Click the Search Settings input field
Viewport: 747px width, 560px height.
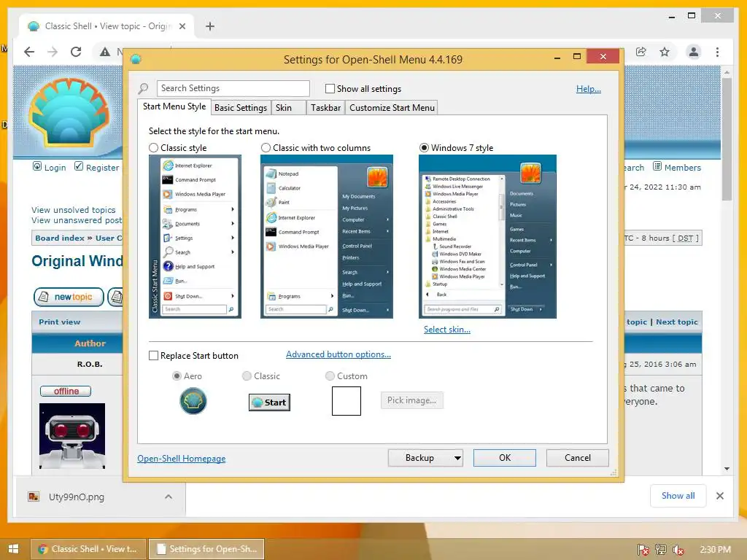tap(233, 88)
